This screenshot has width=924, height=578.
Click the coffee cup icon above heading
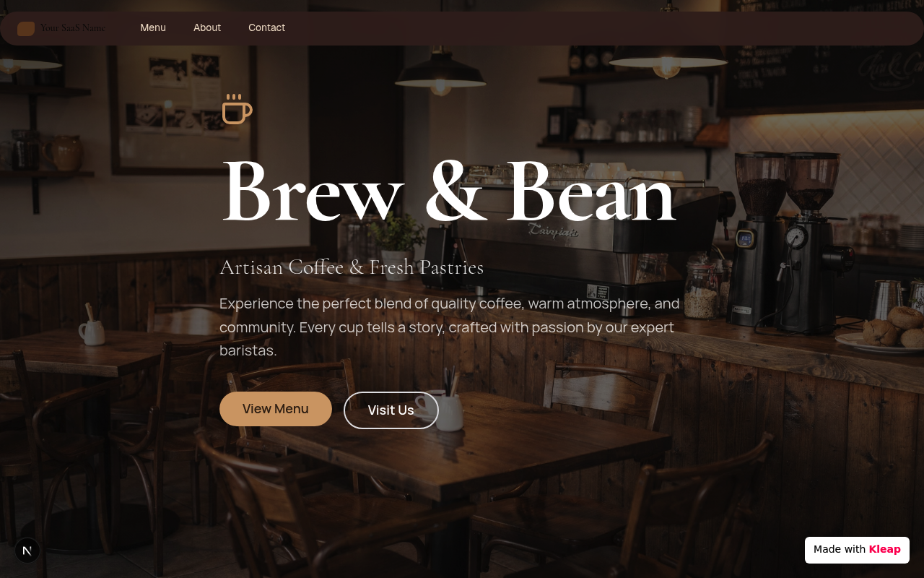[237, 109]
